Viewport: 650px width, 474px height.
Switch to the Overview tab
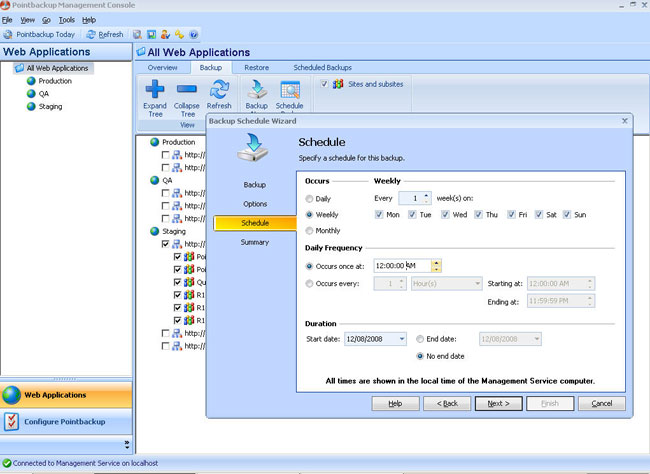(x=162, y=68)
